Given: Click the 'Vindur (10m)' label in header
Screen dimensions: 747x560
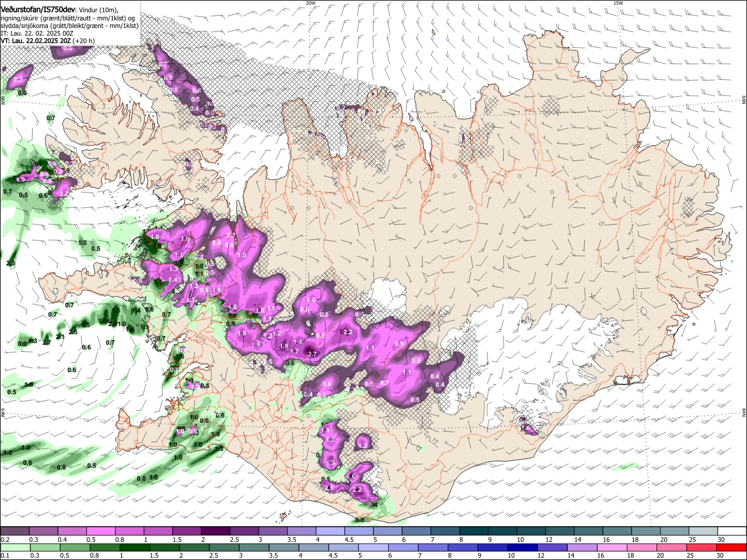Looking at the screenshot, I should pyautogui.click(x=99, y=10).
